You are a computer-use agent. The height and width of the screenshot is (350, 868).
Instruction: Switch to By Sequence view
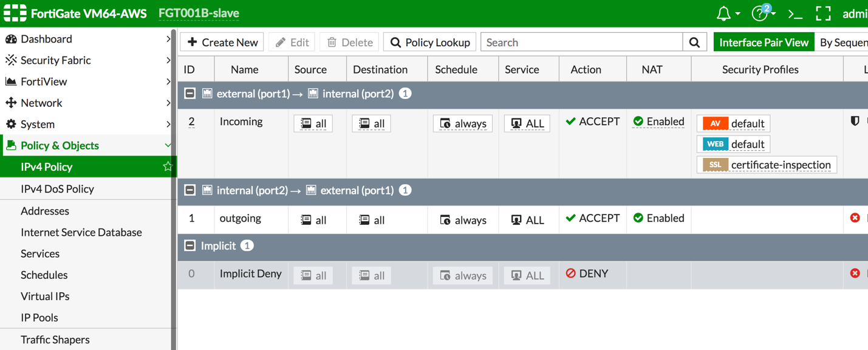[843, 43]
